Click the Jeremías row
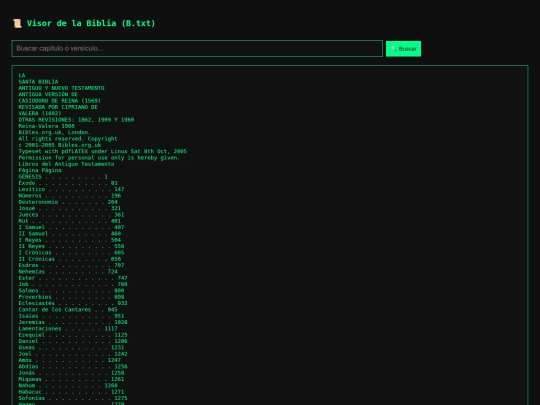 pyautogui.click(x=73, y=322)
